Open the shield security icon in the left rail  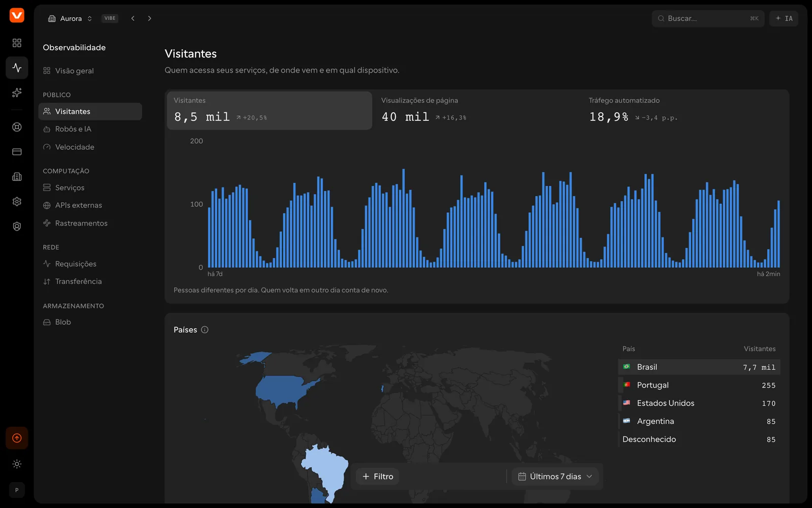tap(17, 227)
